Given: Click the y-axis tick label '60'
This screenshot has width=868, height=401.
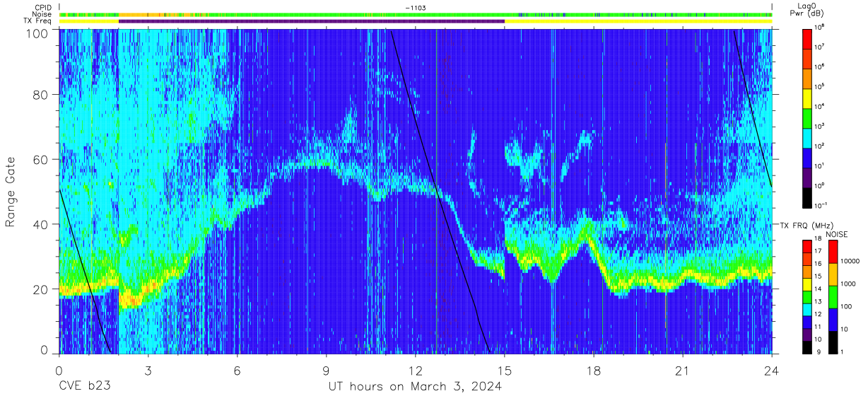Looking at the screenshot, I should (41, 160).
